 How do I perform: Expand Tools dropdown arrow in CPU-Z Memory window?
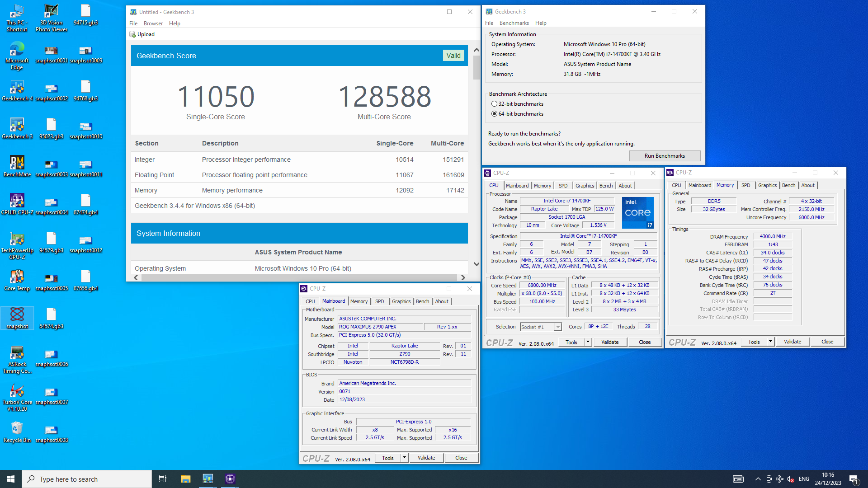tap(770, 342)
